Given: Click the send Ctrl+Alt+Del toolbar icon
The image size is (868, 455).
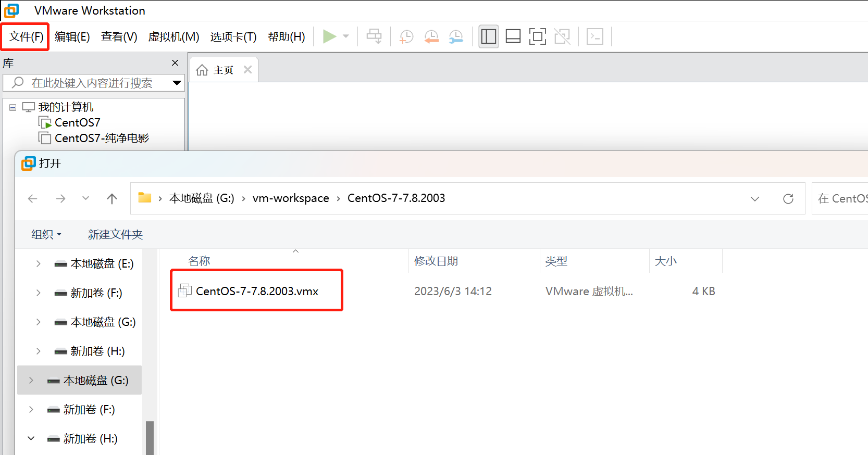Looking at the screenshot, I should pos(374,36).
